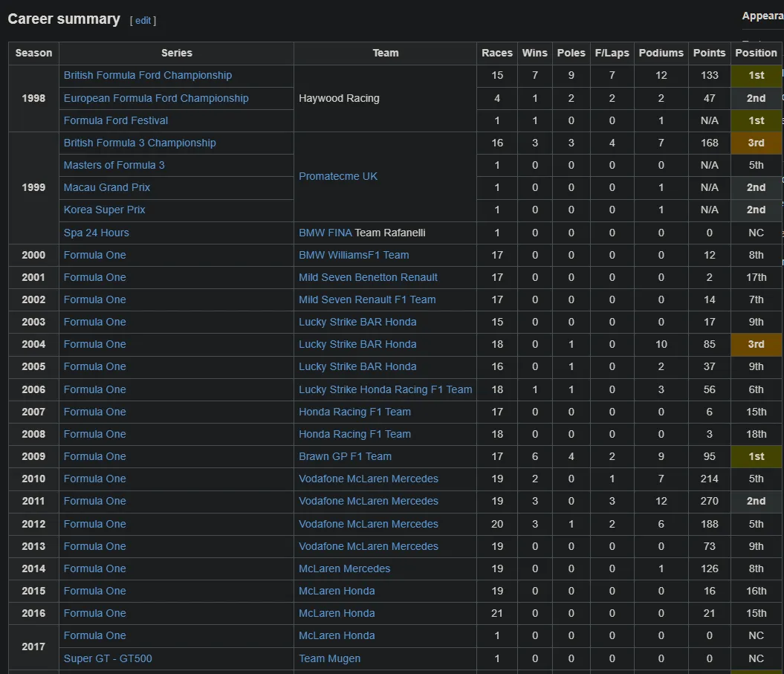
Task: Click the edit link beside Career summary
Action: click(x=143, y=21)
